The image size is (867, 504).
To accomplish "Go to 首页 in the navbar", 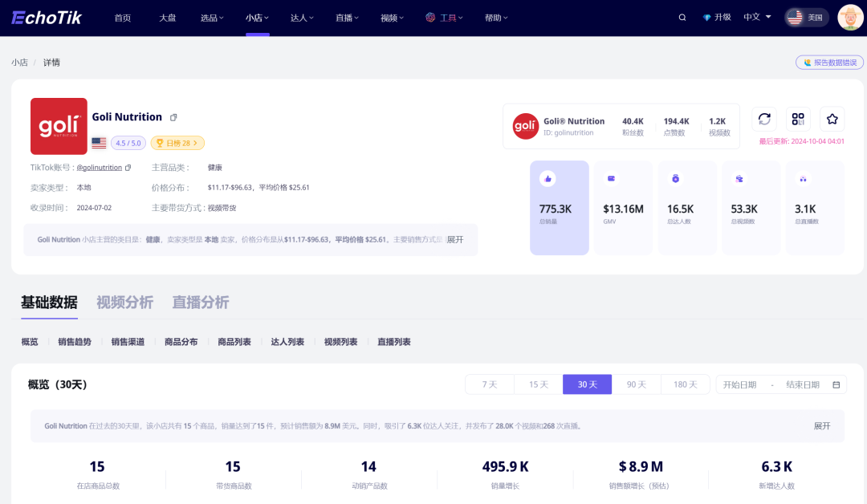I will click(x=123, y=18).
